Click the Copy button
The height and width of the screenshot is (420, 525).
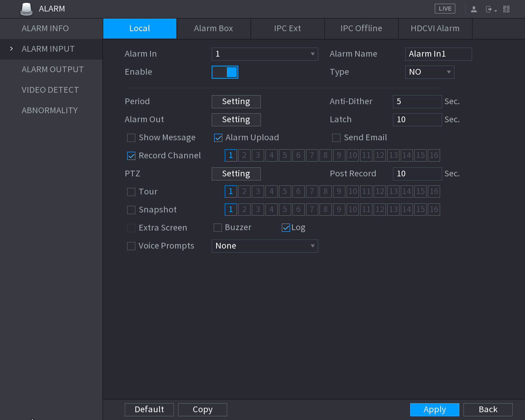(x=203, y=410)
